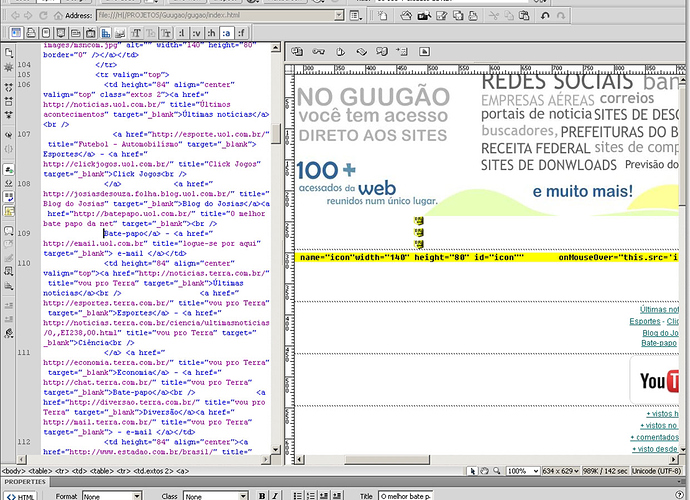Click the New document icon in standard toolbar
This screenshot has width=690, height=500.
pyautogui.click(x=383, y=16)
